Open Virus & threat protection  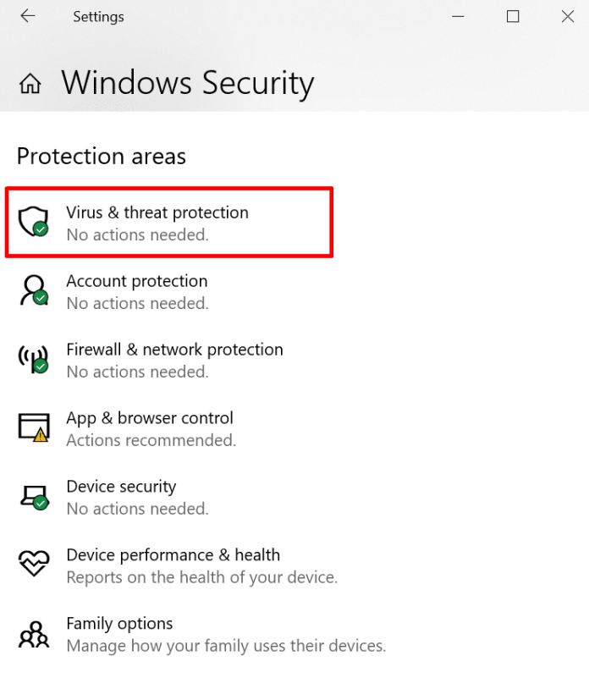[157, 212]
